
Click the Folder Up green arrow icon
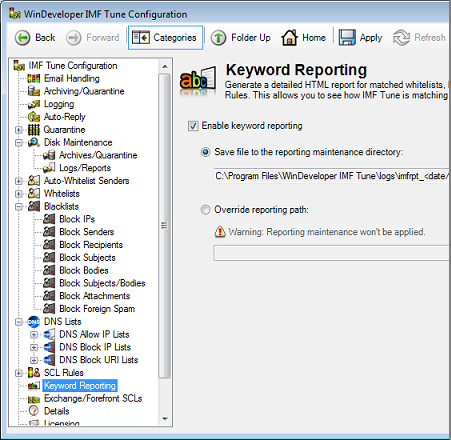pos(218,38)
